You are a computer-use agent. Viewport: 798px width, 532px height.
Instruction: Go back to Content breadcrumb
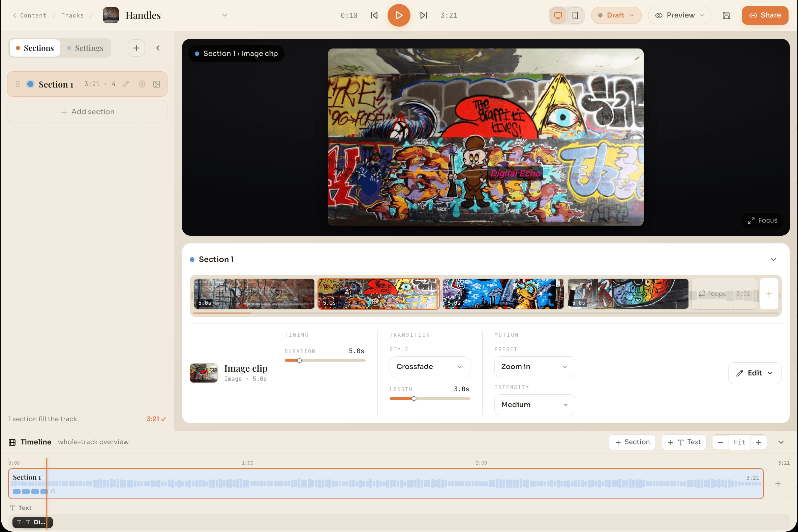click(x=30, y=15)
